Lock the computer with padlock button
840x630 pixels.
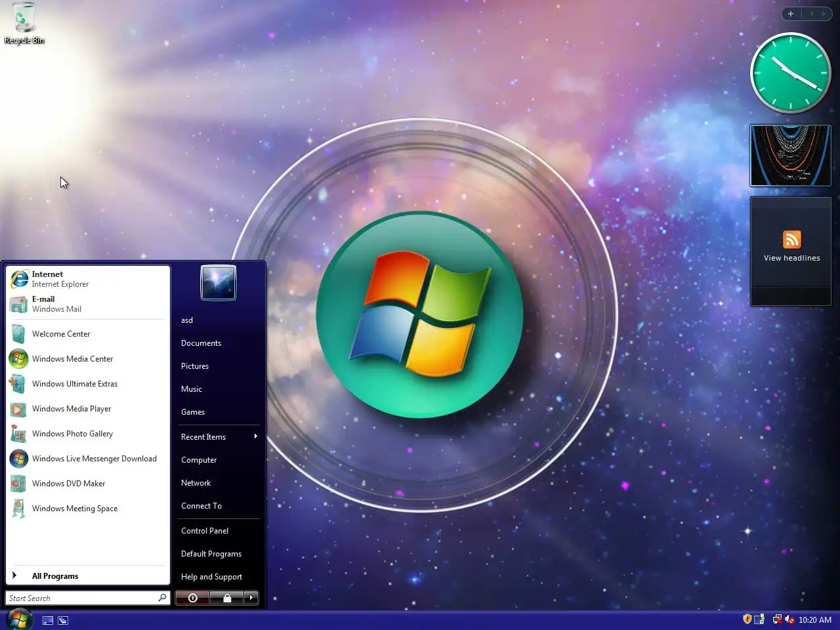pos(227,598)
